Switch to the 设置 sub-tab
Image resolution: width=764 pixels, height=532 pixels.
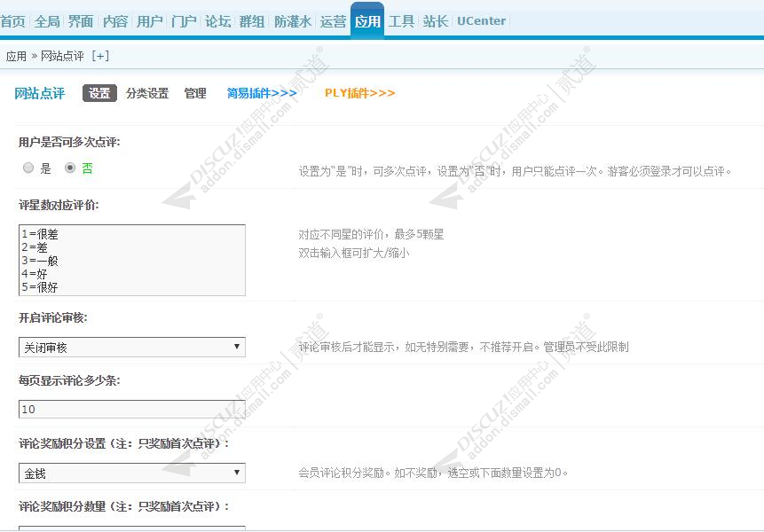(x=99, y=93)
